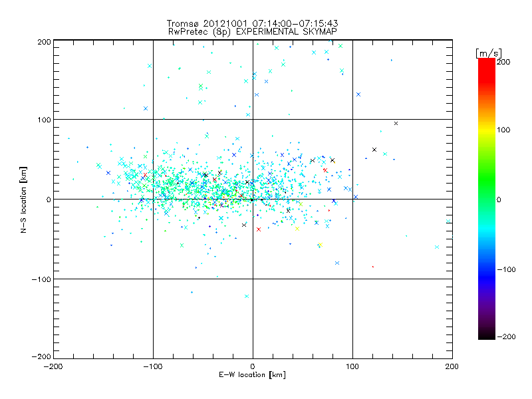Click the colorbar label '200'

[503, 62]
